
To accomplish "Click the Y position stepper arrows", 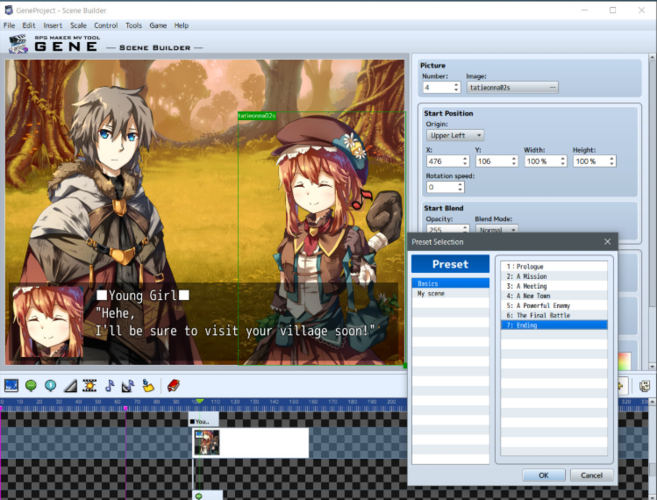I will (x=514, y=161).
